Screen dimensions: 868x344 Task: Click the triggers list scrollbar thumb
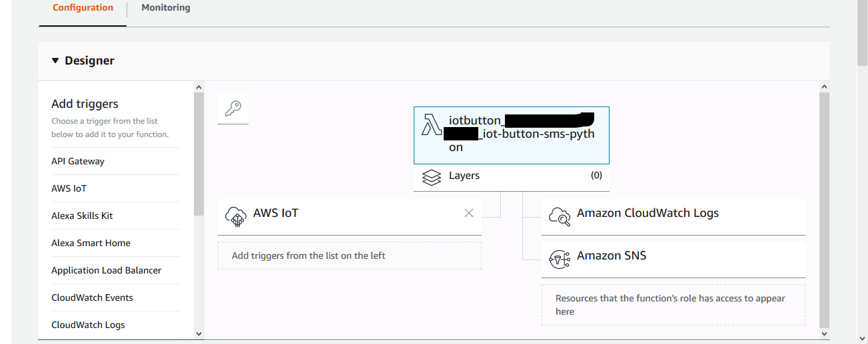click(199, 154)
